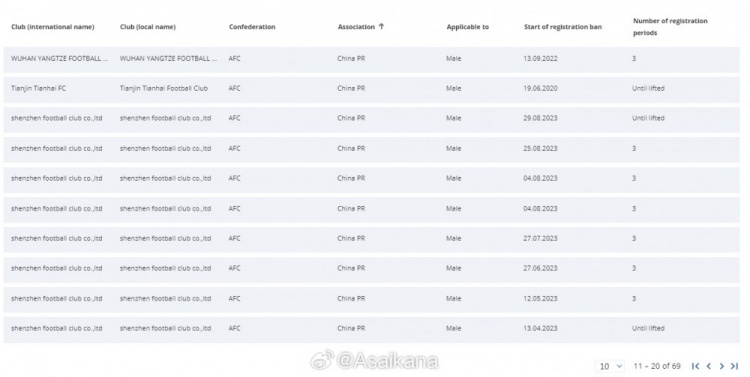Sort by Start of registration ban column
The height and width of the screenshot is (377, 750).
(x=563, y=27)
